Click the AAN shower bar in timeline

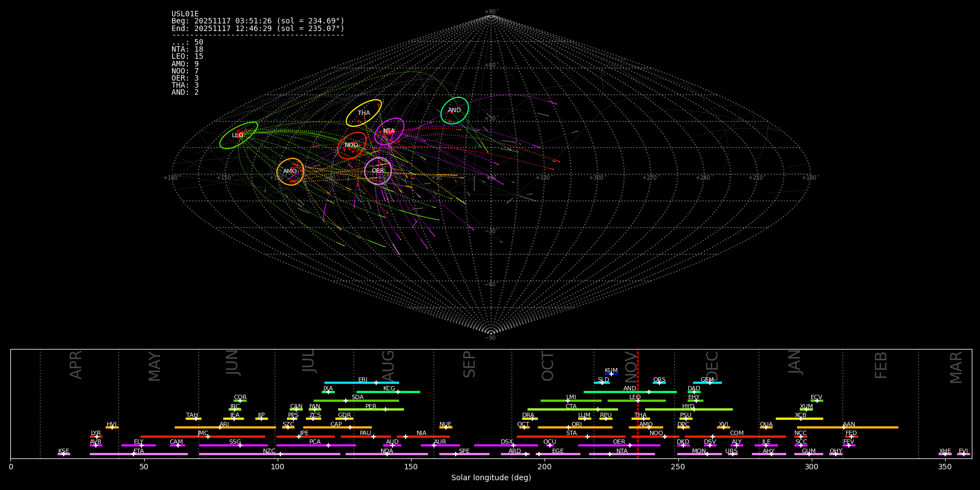(848, 427)
